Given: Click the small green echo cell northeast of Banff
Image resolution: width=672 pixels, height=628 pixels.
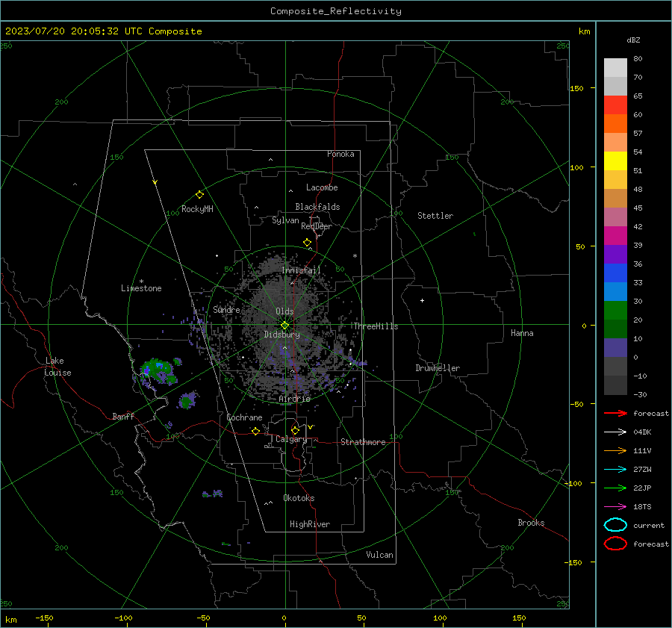Looking at the screenshot, I should tap(187, 401).
